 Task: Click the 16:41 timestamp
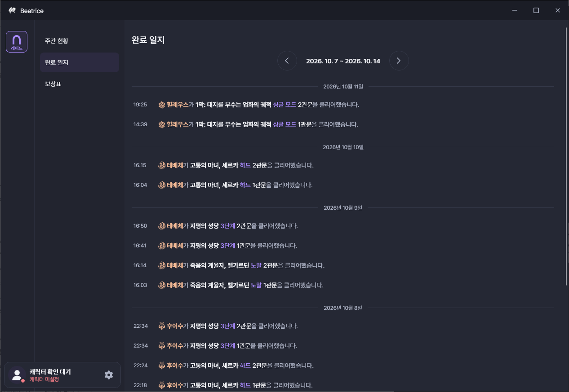point(140,246)
